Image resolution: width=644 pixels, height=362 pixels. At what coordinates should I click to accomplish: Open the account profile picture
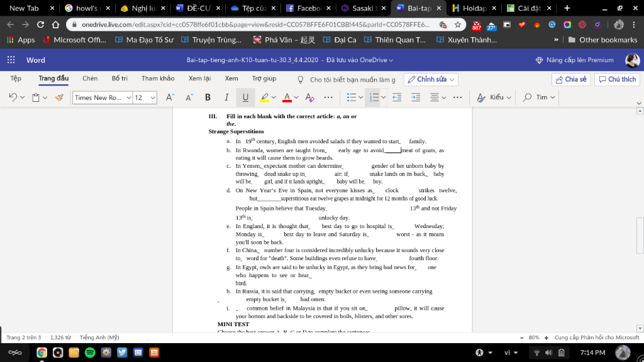[x=632, y=60]
